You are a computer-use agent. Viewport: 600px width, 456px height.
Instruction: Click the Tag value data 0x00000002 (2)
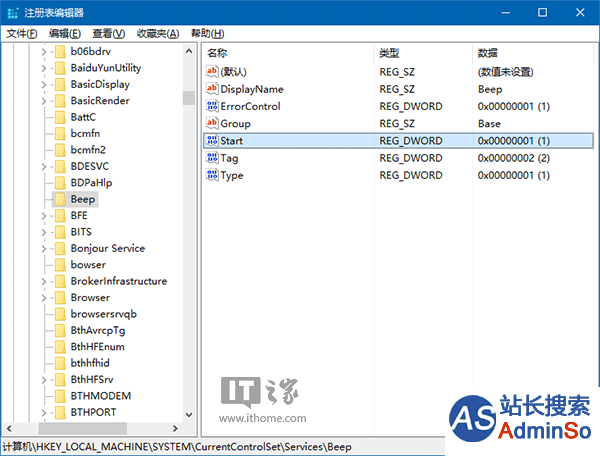[514, 158]
